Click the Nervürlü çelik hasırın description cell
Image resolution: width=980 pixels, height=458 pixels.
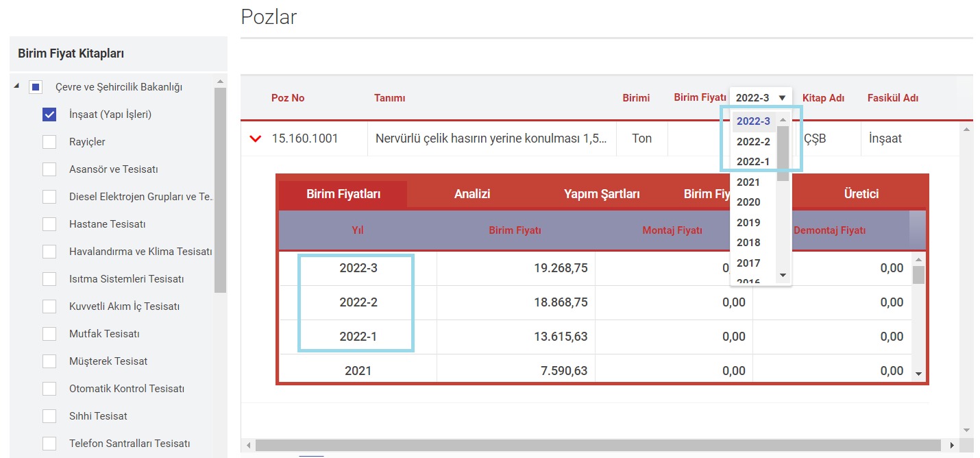click(491, 138)
